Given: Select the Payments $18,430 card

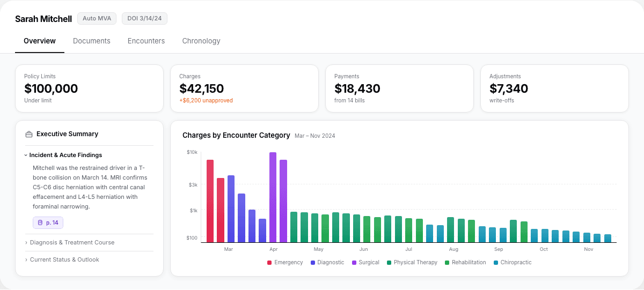Looking at the screenshot, I should pos(399,88).
